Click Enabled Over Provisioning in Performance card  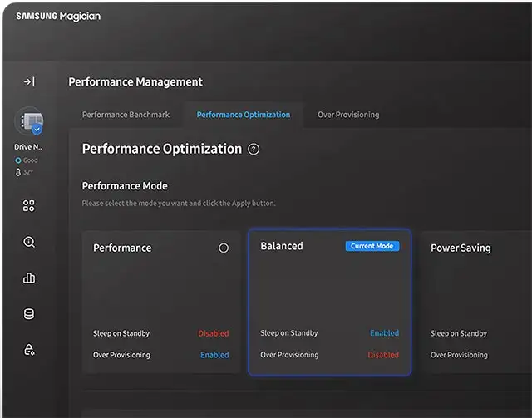click(x=214, y=355)
